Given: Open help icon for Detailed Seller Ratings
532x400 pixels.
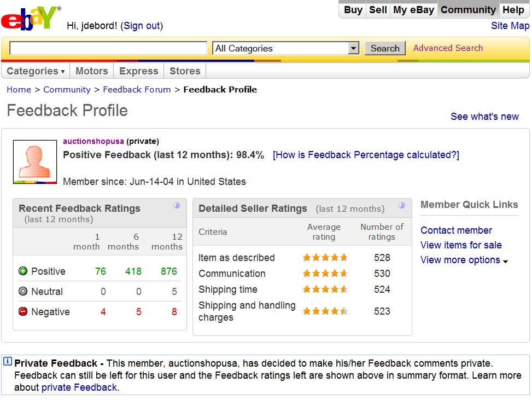Looking at the screenshot, I should coord(402,205).
